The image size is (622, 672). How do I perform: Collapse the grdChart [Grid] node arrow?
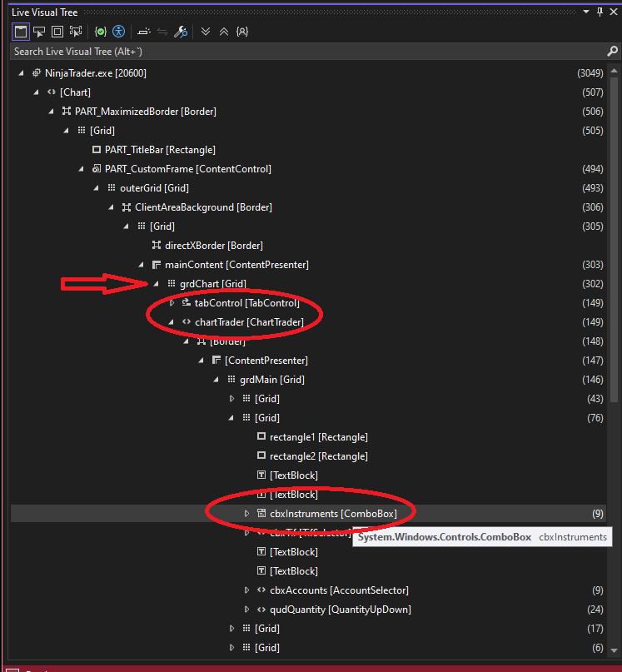157,284
